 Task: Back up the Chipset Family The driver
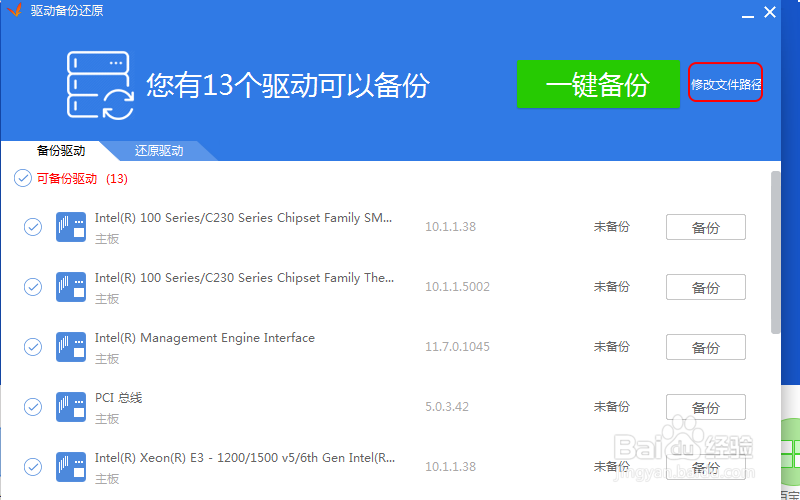[x=706, y=287]
